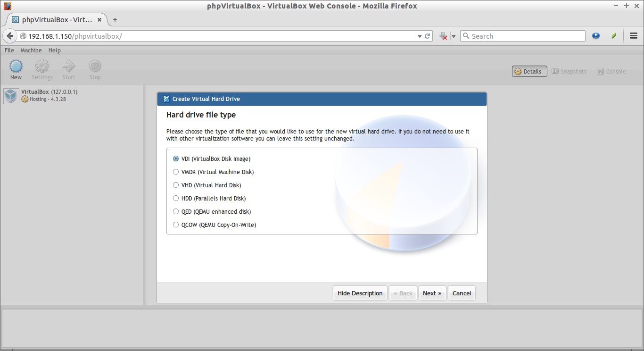
Task: Choose VHD (Virtual Hard Disk) option
Action: point(176,185)
